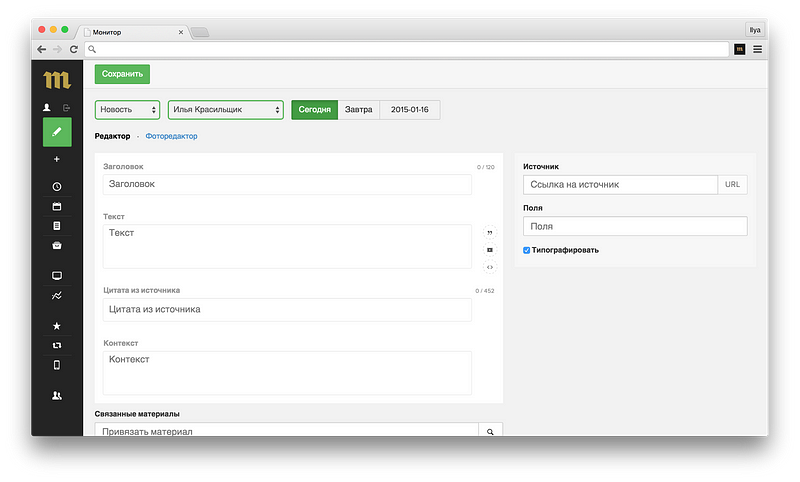Open the Фоторедактор link
Viewport: 800px width, 482px height.
pos(171,136)
